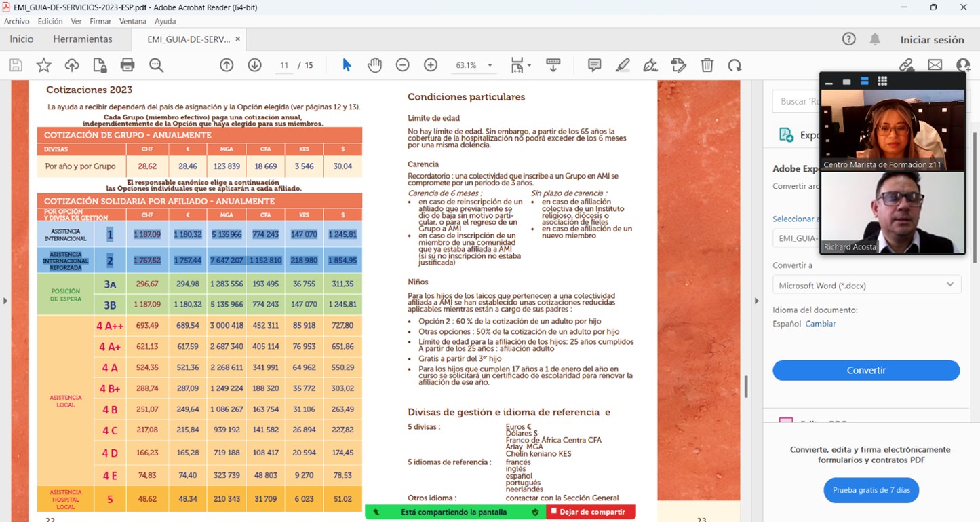Click the edit PDF request signature icon
Screen dimensions: 980x522
[678, 65]
